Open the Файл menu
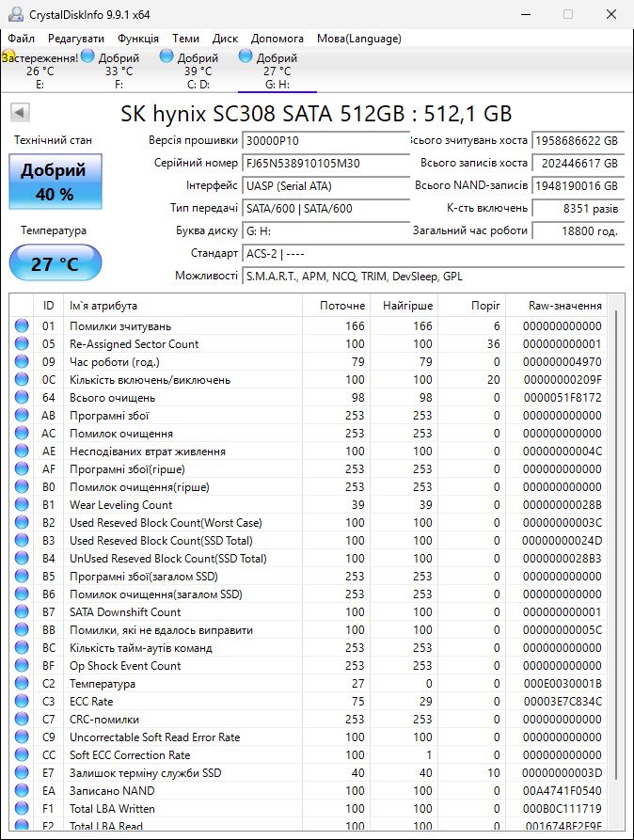This screenshot has width=634, height=840. (22, 39)
